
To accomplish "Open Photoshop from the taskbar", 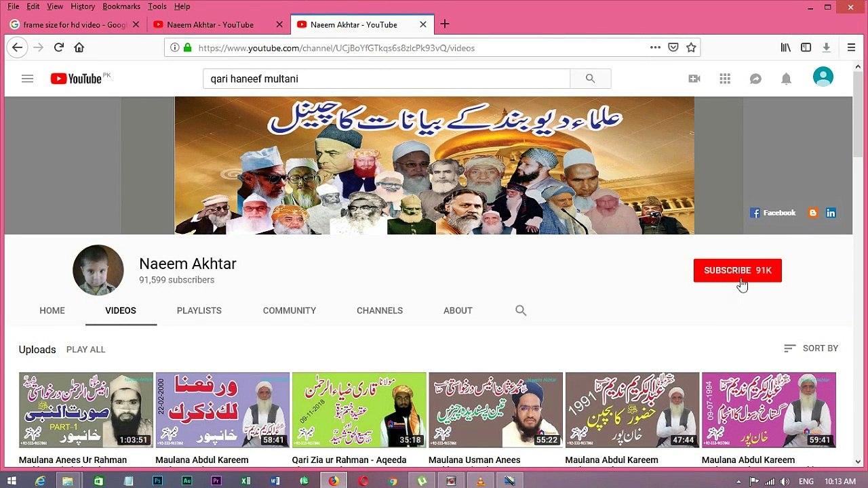I will click(x=157, y=481).
